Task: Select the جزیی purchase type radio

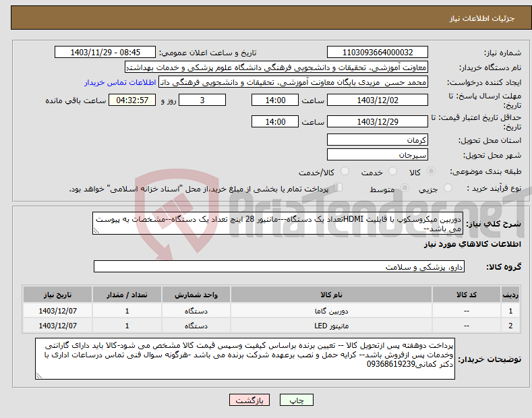Action: tap(448, 187)
